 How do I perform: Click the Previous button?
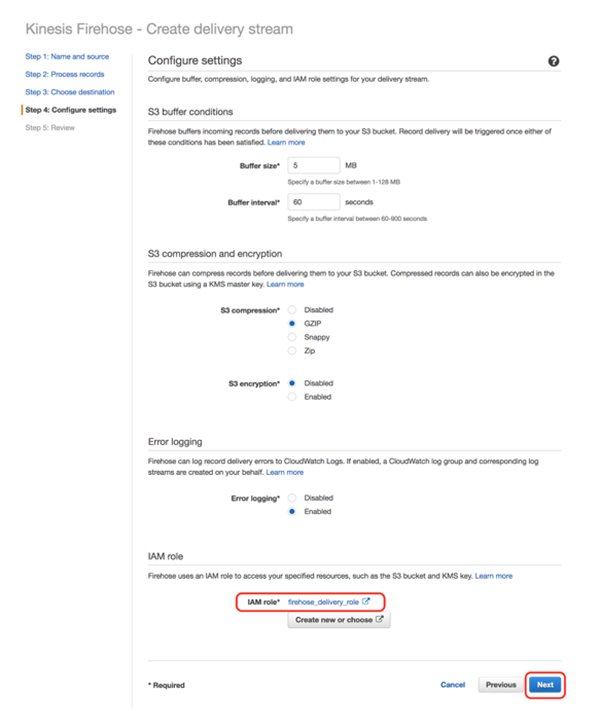501,685
